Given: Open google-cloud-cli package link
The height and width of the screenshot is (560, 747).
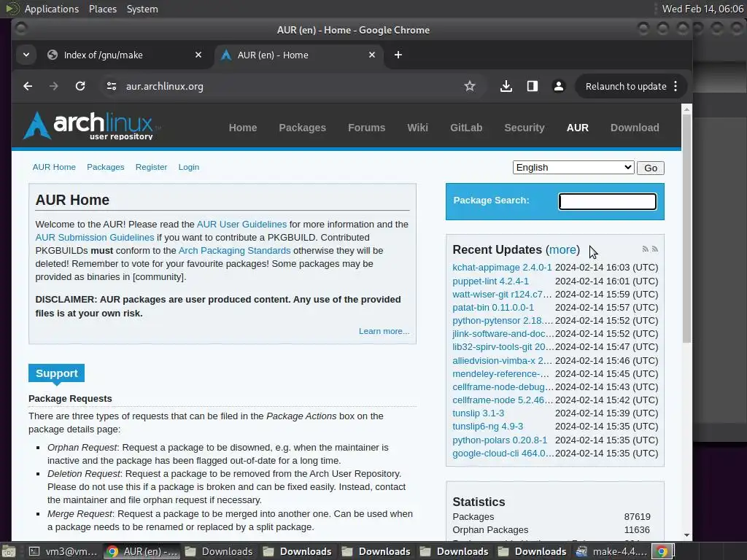Looking at the screenshot, I should [x=503, y=454].
